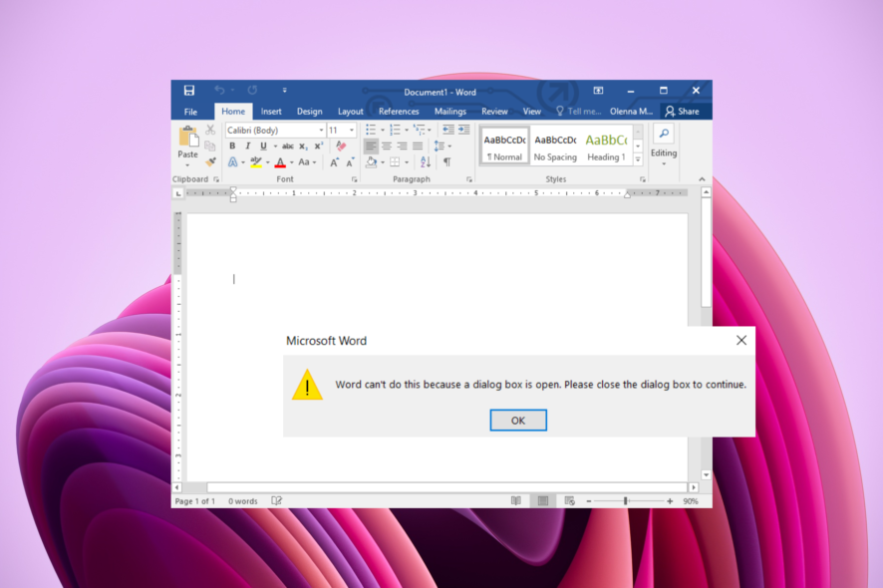Click the 90% zoom level

(691, 500)
